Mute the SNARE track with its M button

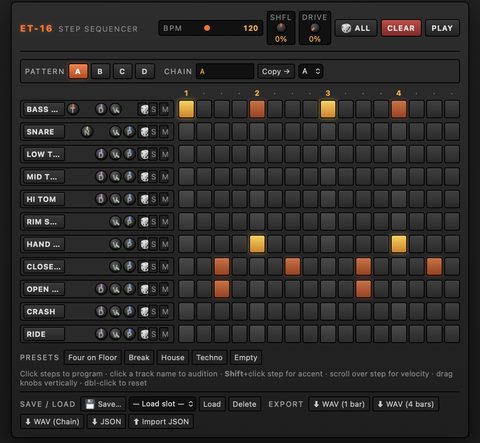[x=165, y=132]
